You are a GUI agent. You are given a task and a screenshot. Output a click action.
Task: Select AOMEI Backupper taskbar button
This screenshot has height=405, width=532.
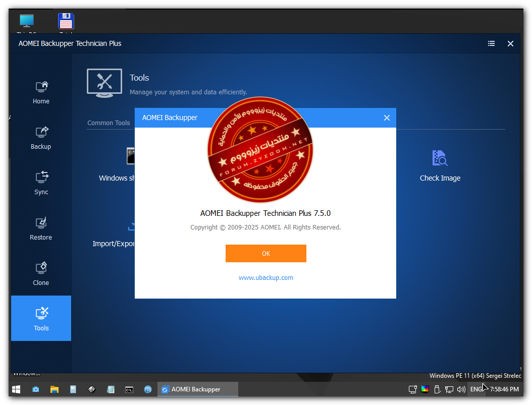point(197,389)
